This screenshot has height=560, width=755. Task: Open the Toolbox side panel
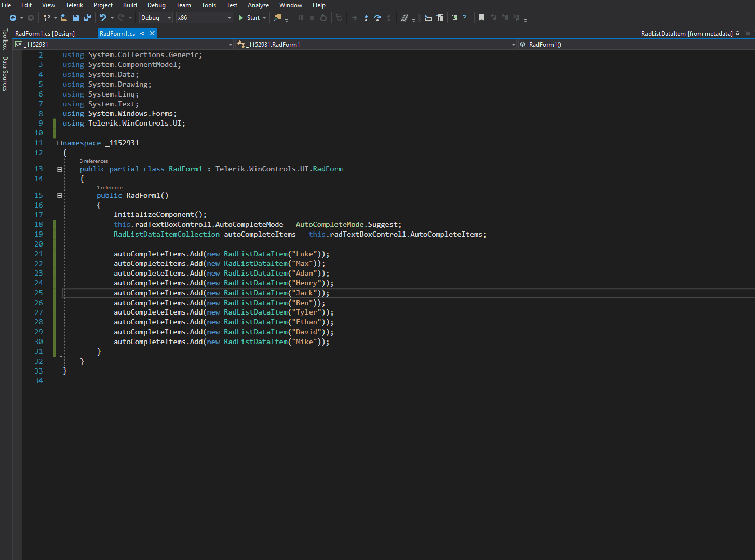click(5, 39)
